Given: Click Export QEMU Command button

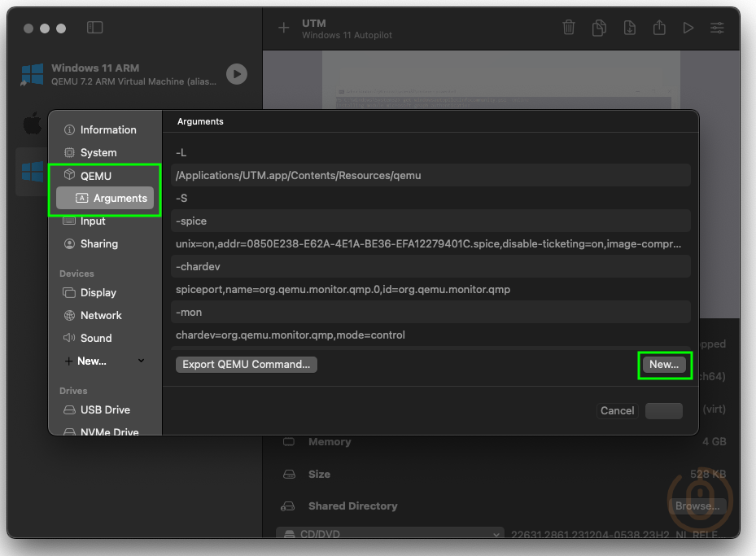Looking at the screenshot, I should pyautogui.click(x=246, y=365).
